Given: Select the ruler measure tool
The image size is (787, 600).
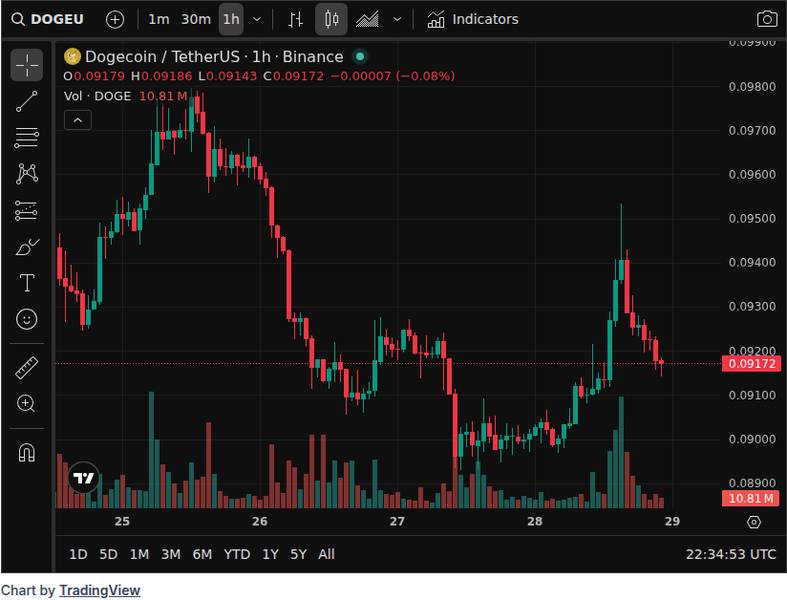Looking at the screenshot, I should [27, 368].
